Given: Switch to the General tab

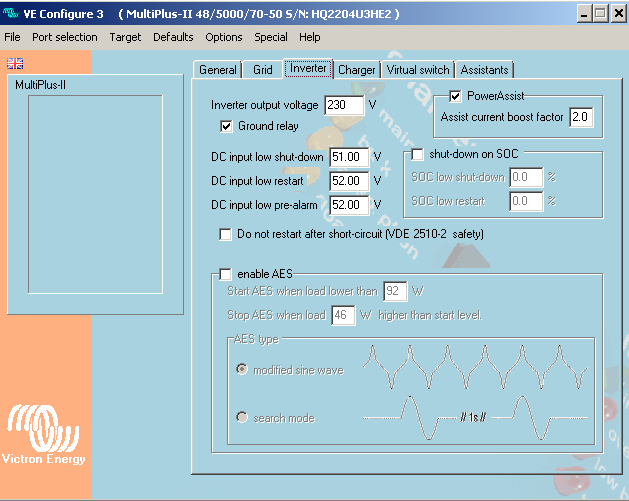Looking at the screenshot, I should [x=217, y=70].
